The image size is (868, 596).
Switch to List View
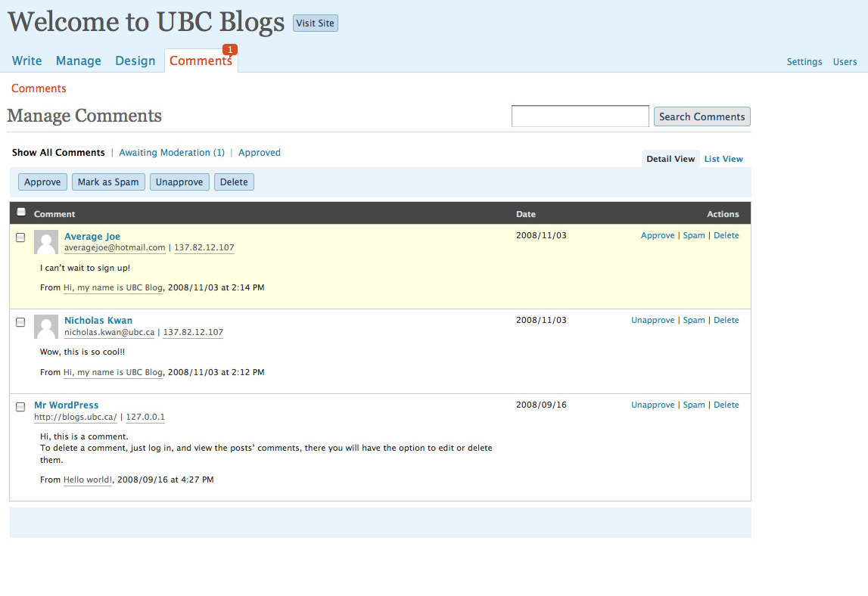pyautogui.click(x=723, y=159)
